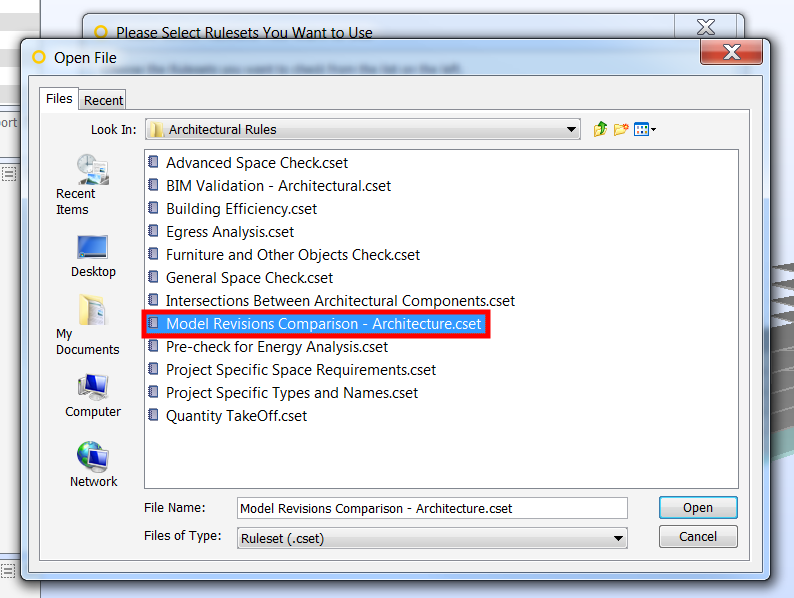Image resolution: width=794 pixels, height=598 pixels.
Task: Go to Computer shortcut
Action: (93, 396)
